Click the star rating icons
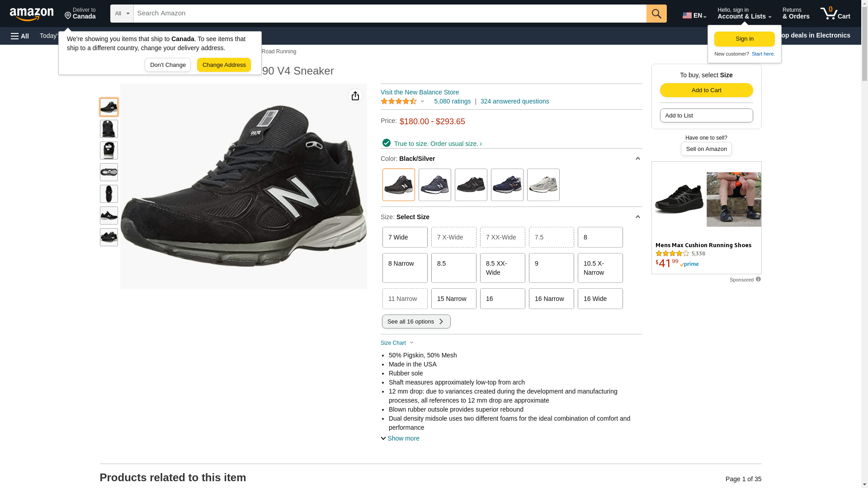868x488 pixels. point(399,101)
